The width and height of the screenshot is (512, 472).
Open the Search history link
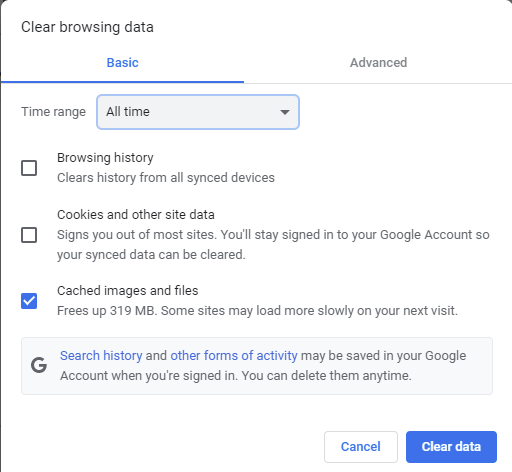pos(101,356)
